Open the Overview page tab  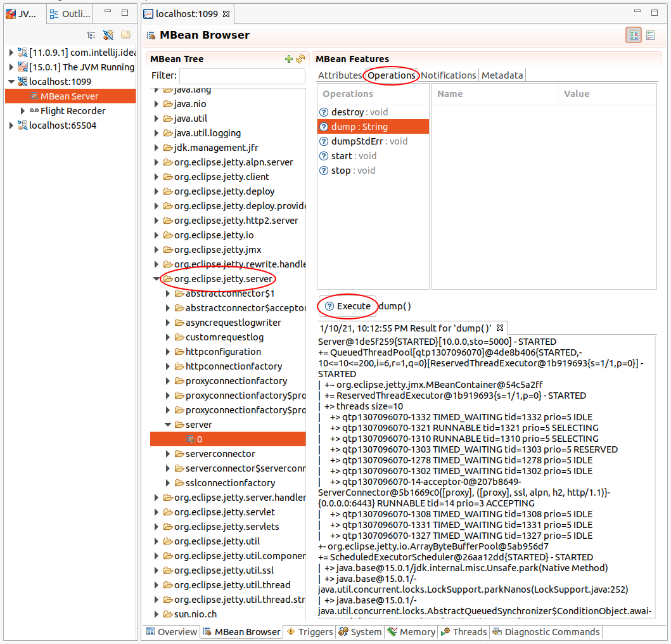[172, 631]
